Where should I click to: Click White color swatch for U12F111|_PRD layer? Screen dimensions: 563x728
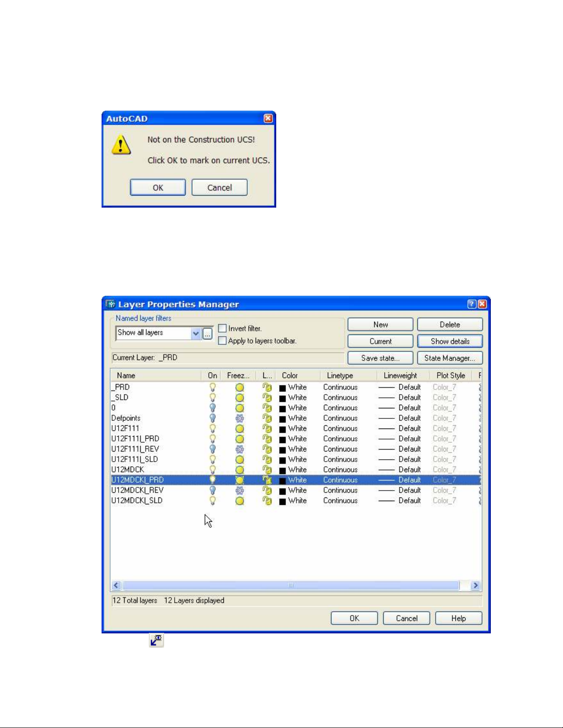(283, 439)
